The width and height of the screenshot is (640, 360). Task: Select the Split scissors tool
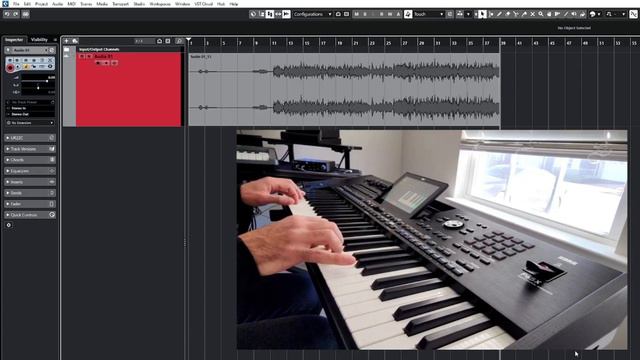[516, 14]
